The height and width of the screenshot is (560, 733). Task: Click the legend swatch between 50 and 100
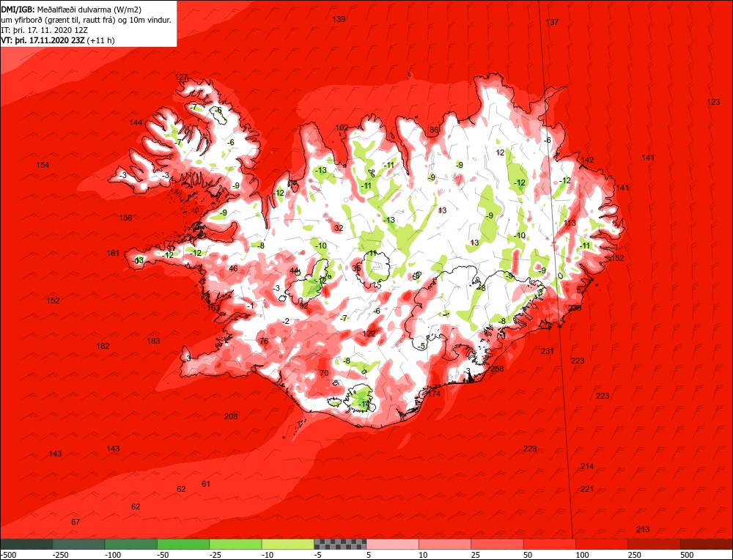(x=550, y=544)
